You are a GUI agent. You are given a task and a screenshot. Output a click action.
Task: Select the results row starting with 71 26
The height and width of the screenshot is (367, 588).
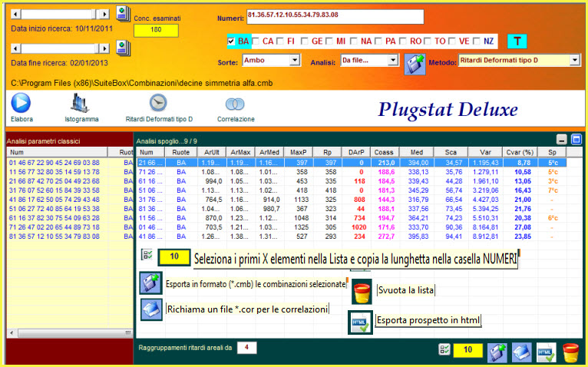352,172
